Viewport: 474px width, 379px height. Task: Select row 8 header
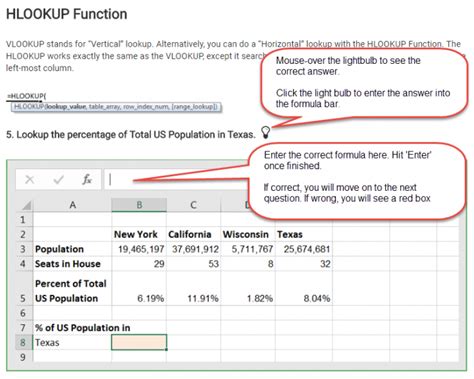click(23, 342)
